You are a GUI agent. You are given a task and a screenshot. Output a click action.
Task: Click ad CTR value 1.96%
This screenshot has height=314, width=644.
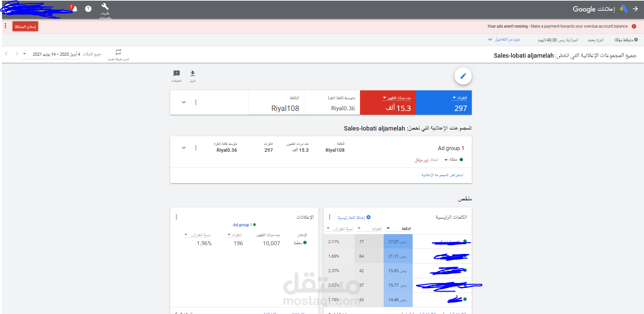pos(204,243)
